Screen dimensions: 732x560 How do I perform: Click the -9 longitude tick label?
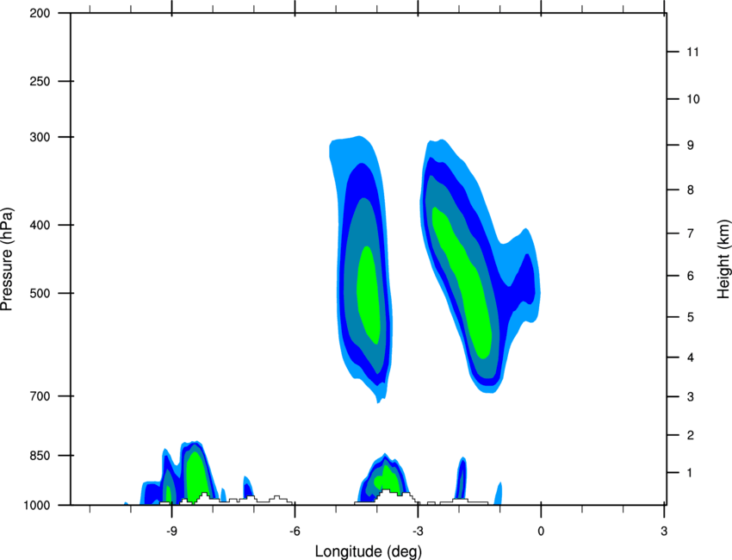tap(171, 531)
